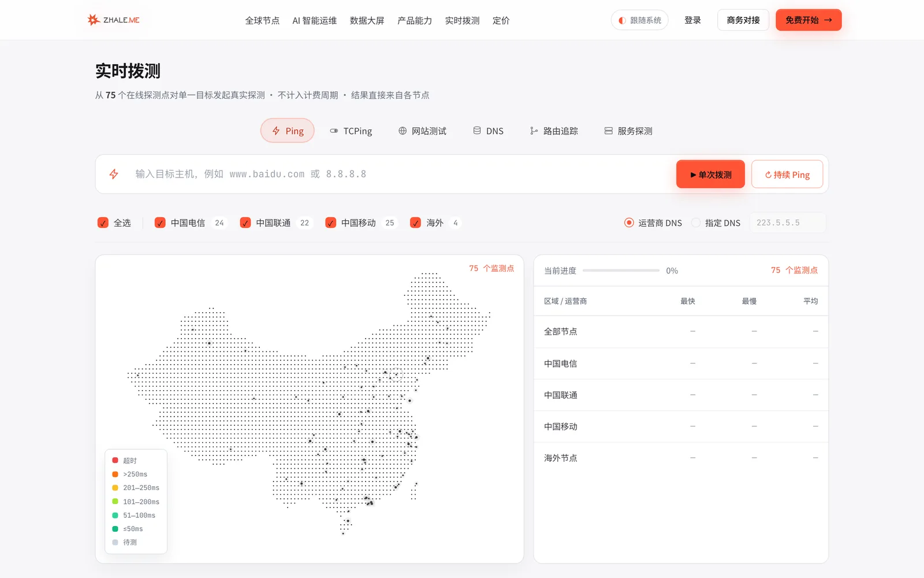
Task: Switch to the Ping tab
Action: click(288, 131)
